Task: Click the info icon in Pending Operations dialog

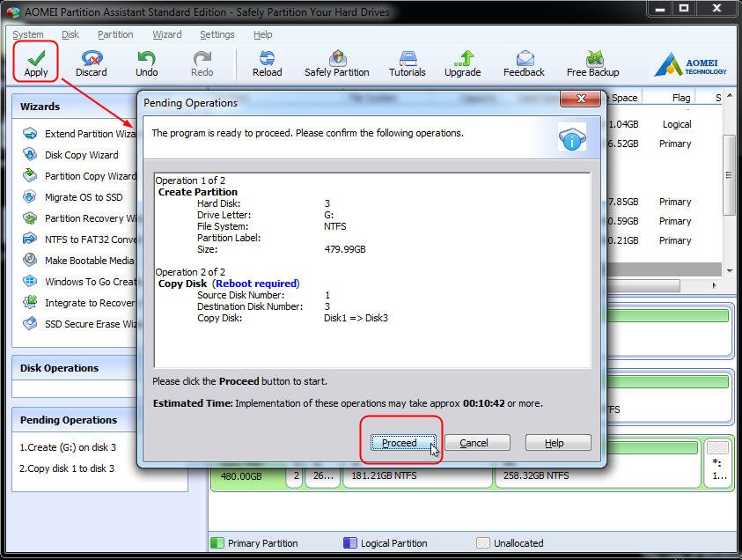Action: tap(572, 137)
